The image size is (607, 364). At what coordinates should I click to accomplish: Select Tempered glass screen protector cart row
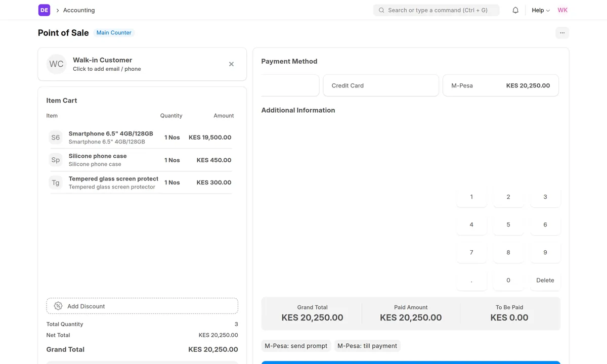(x=141, y=183)
